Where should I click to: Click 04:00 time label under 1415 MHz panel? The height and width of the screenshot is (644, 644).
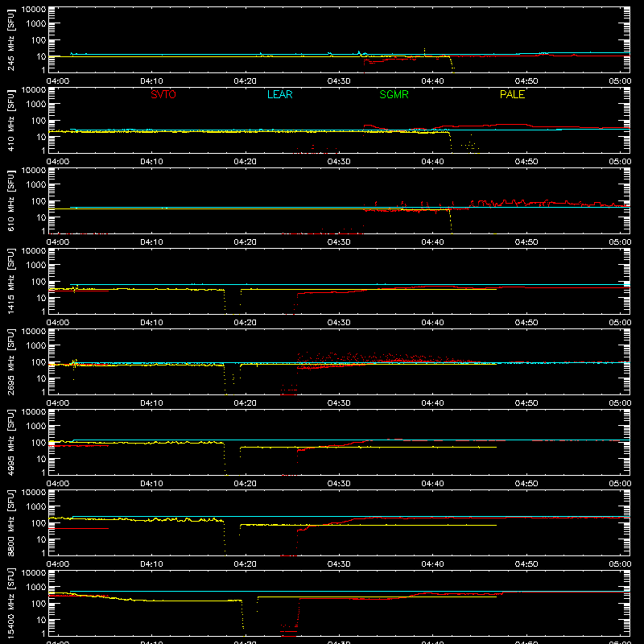tap(57, 323)
